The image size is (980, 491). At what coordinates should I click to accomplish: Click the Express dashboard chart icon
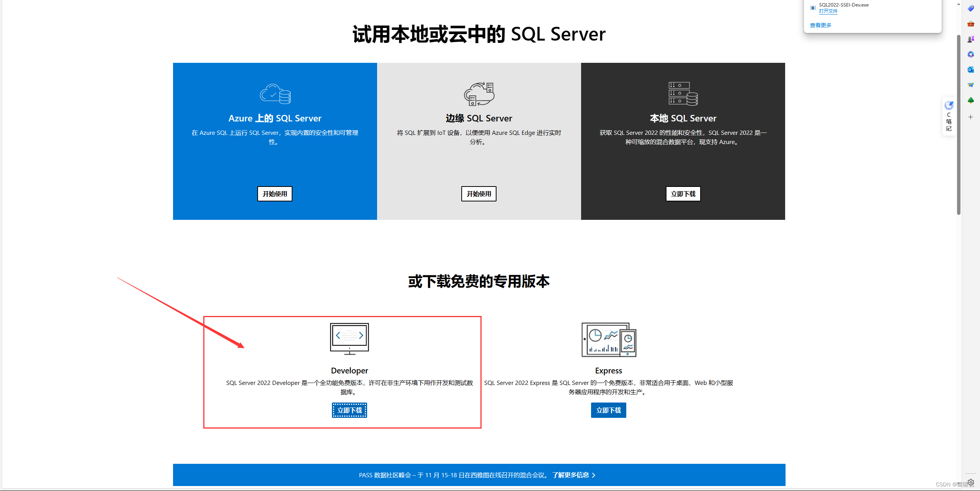(609, 340)
